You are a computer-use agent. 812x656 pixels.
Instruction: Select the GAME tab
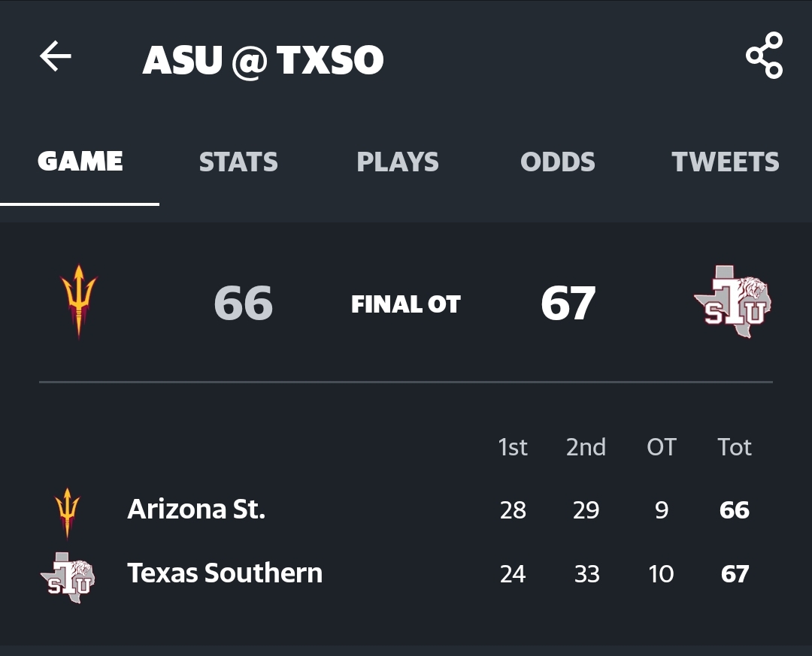click(80, 162)
